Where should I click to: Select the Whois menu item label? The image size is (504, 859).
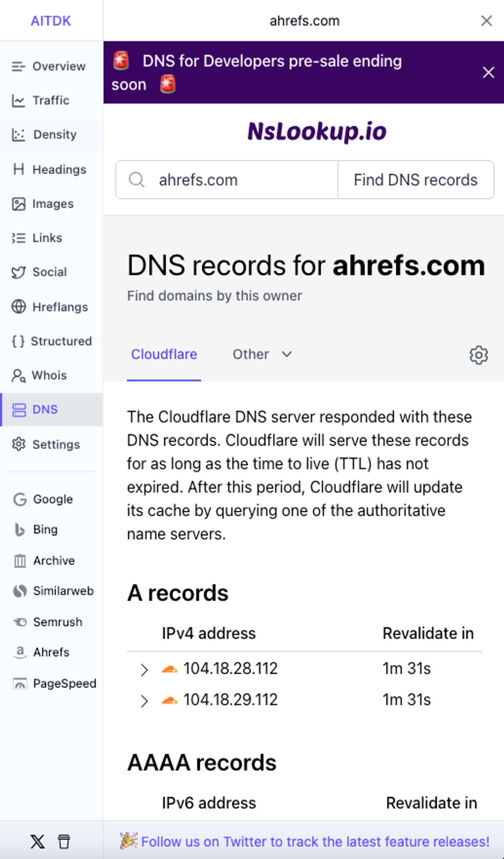click(x=49, y=376)
